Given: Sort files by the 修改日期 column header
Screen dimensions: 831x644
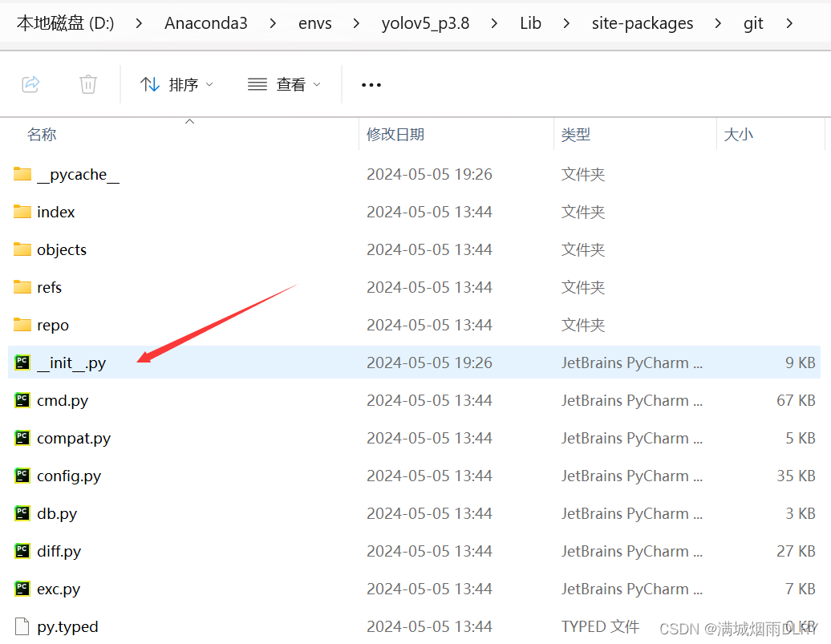Looking at the screenshot, I should tap(395, 134).
